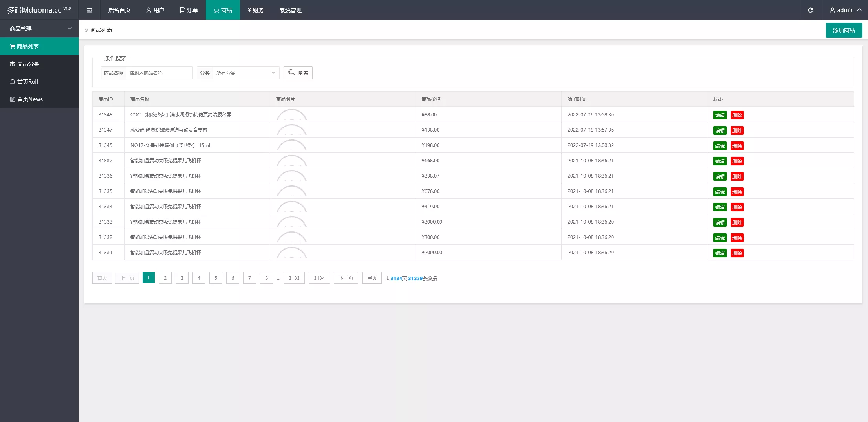Go to page 5 in pagination
868x422 pixels.
216,278
